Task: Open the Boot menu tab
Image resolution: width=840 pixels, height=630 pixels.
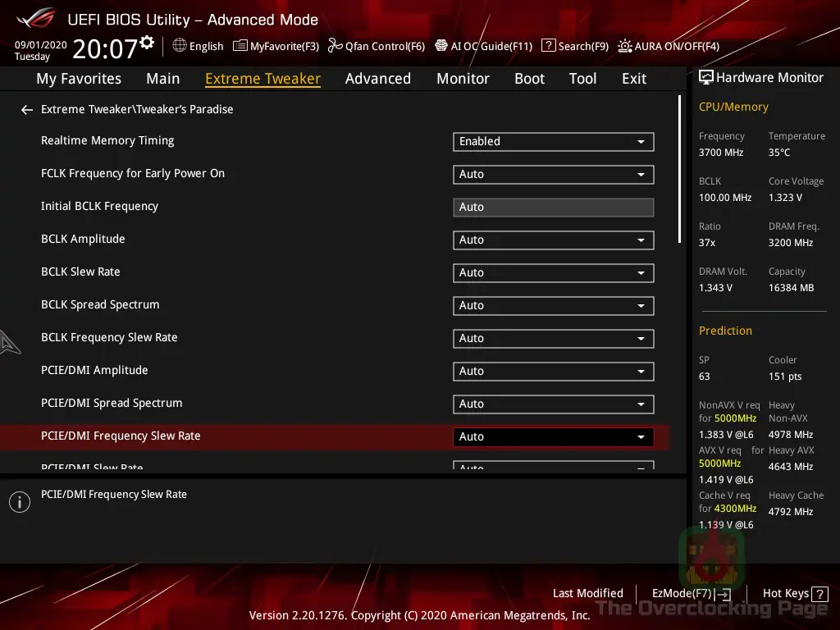Action: tap(529, 78)
